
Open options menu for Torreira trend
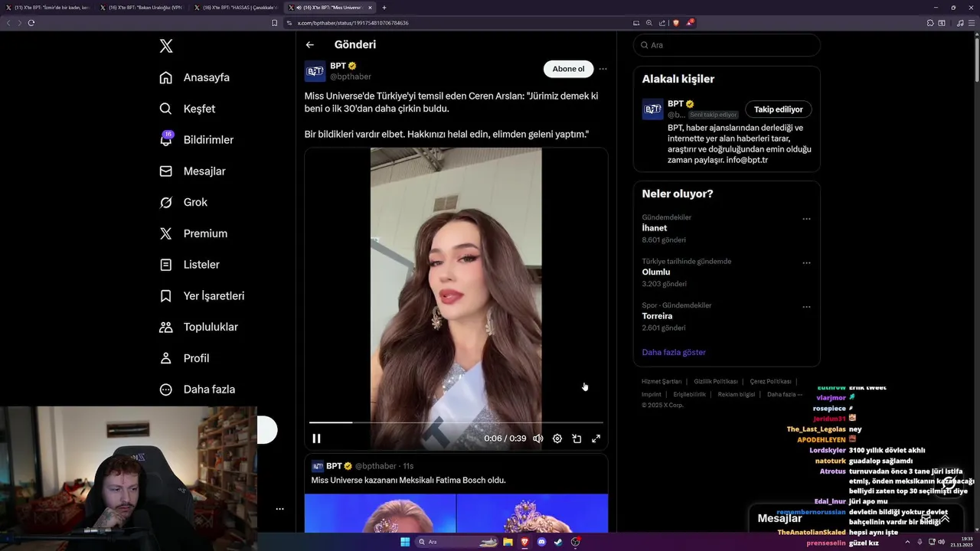[x=806, y=307]
